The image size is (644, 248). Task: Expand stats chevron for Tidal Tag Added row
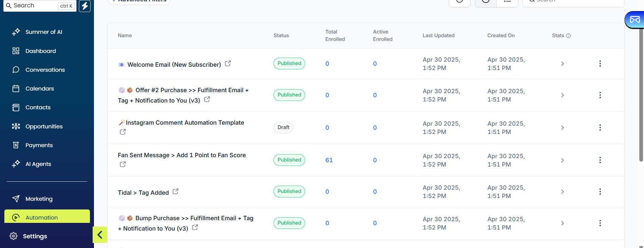(x=562, y=192)
